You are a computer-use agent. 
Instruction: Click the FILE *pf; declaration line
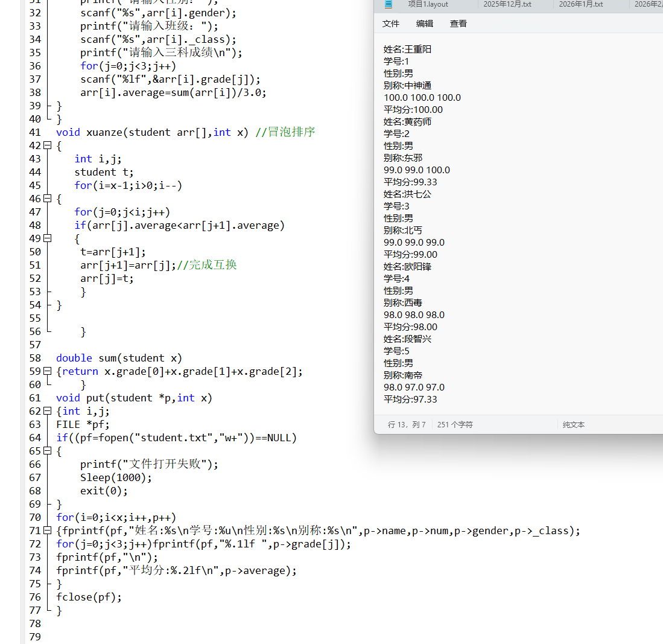[83, 424]
